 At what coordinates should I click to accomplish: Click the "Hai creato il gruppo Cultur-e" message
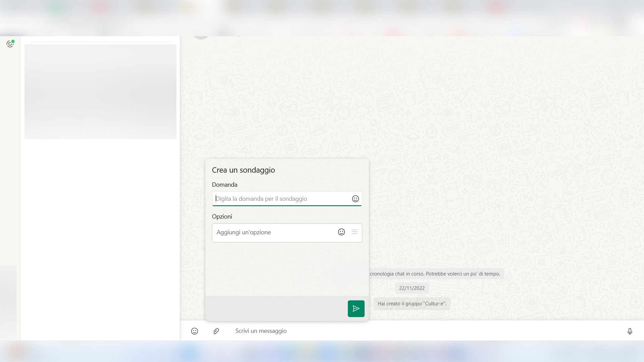tap(412, 303)
